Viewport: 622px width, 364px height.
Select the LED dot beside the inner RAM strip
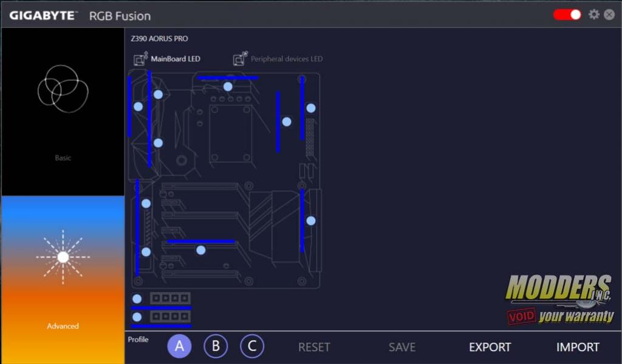click(287, 121)
